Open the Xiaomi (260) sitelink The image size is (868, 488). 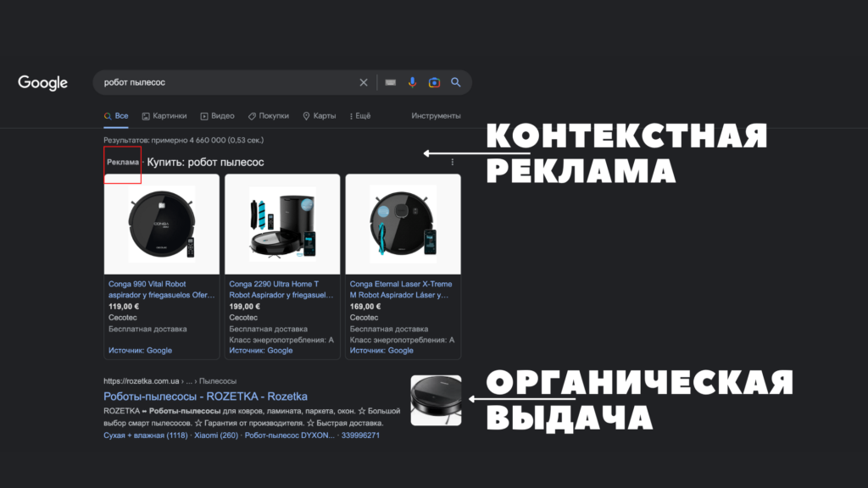pos(216,435)
